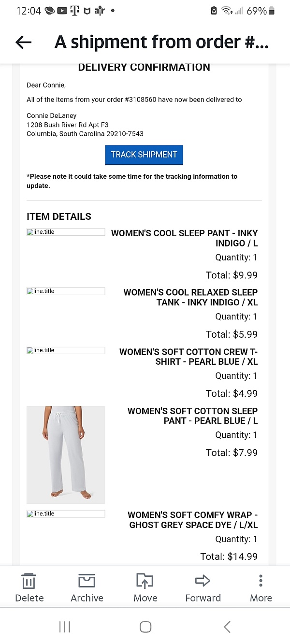Move the email with the Move icon
The image size is (290, 644).
(145, 581)
